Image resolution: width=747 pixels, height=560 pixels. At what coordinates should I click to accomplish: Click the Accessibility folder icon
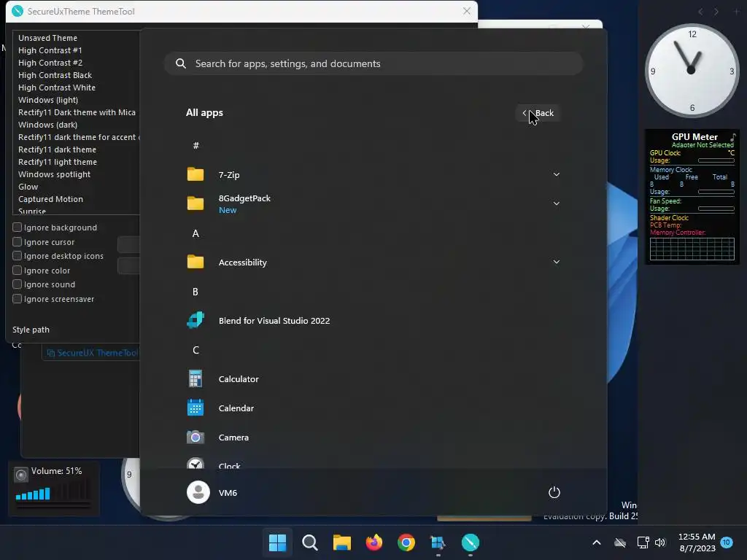[x=196, y=262]
